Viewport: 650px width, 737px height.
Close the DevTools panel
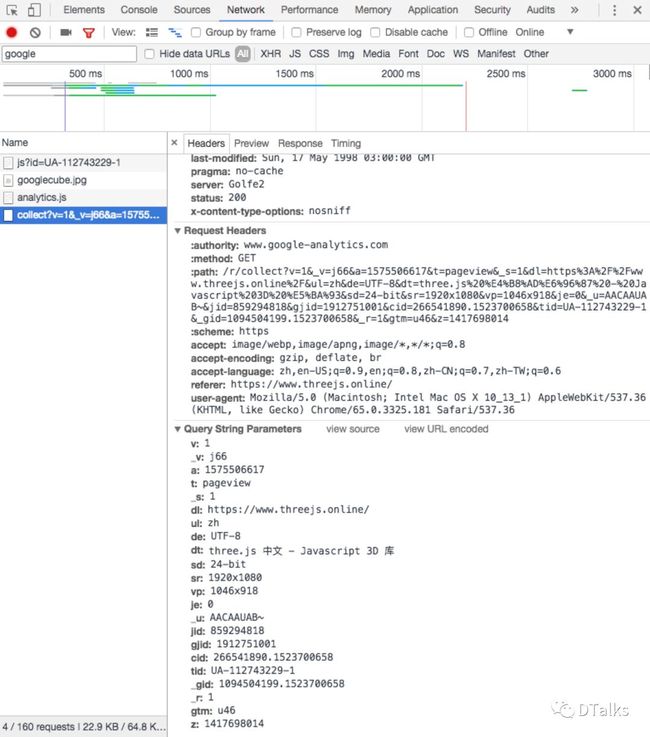coord(637,10)
